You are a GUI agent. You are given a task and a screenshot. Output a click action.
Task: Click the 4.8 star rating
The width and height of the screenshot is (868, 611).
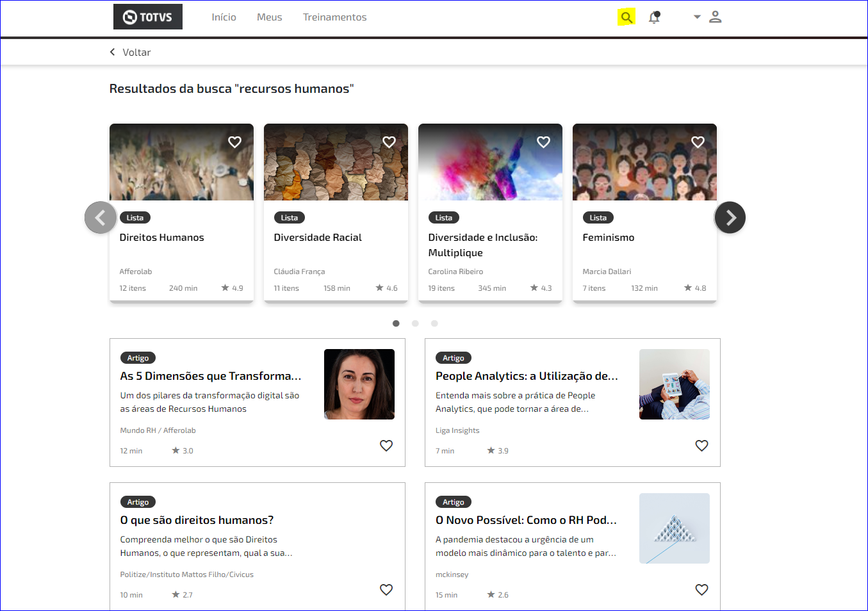point(695,288)
